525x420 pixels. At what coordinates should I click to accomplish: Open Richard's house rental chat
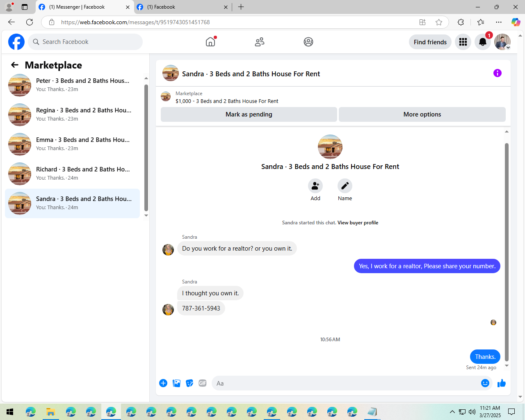click(x=73, y=174)
